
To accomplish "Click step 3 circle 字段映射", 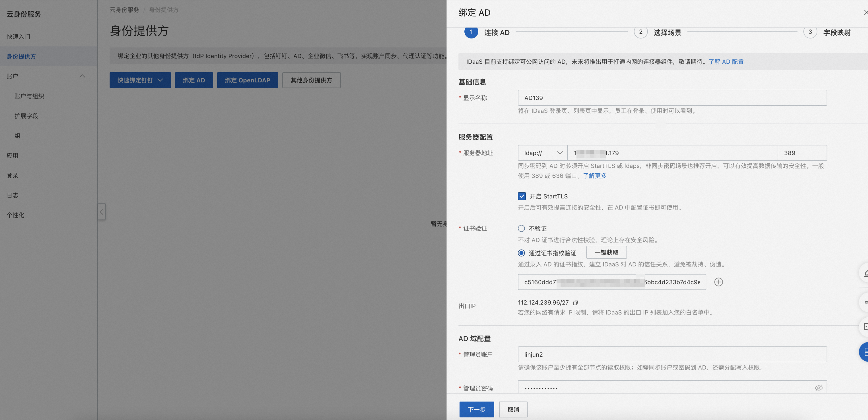I will coord(810,32).
